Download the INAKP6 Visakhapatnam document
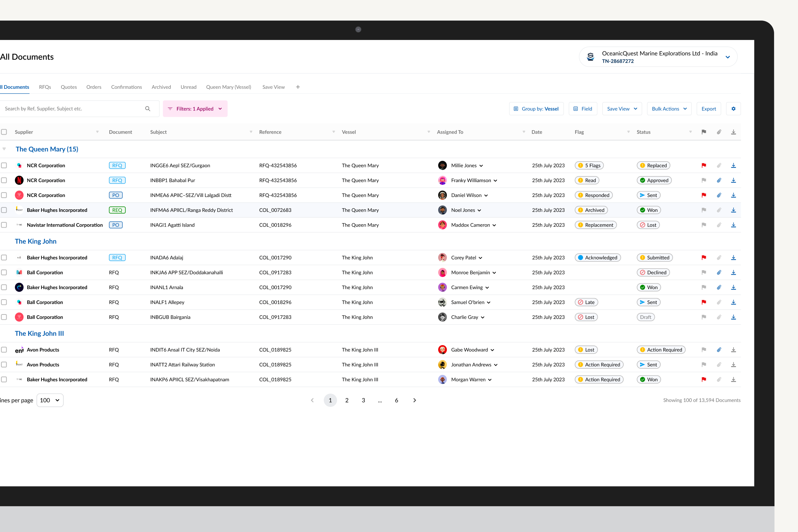798x532 pixels. pos(733,379)
